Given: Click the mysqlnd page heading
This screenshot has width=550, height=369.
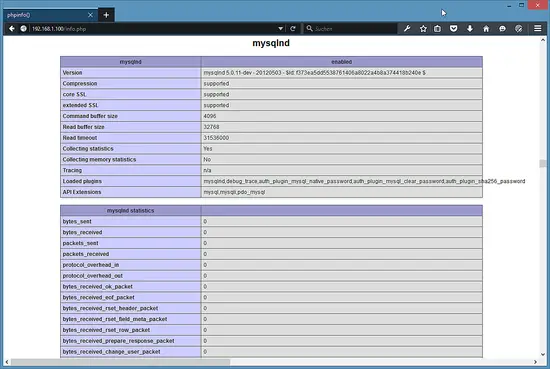Looking at the screenshot, I should click(271, 43).
